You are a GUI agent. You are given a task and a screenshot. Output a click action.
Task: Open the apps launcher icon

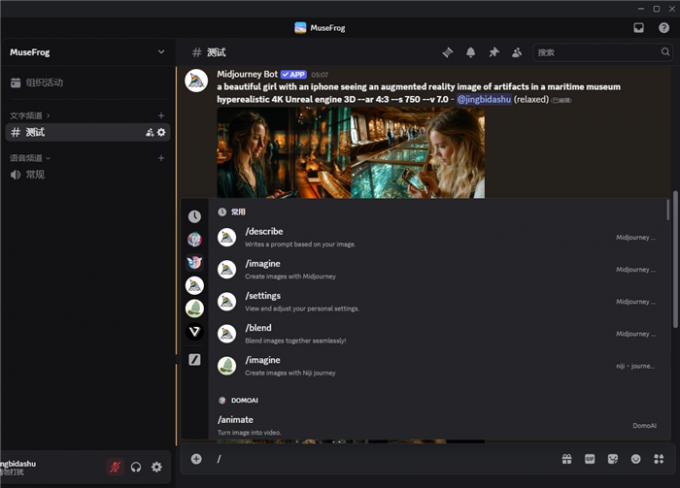pos(659,459)
